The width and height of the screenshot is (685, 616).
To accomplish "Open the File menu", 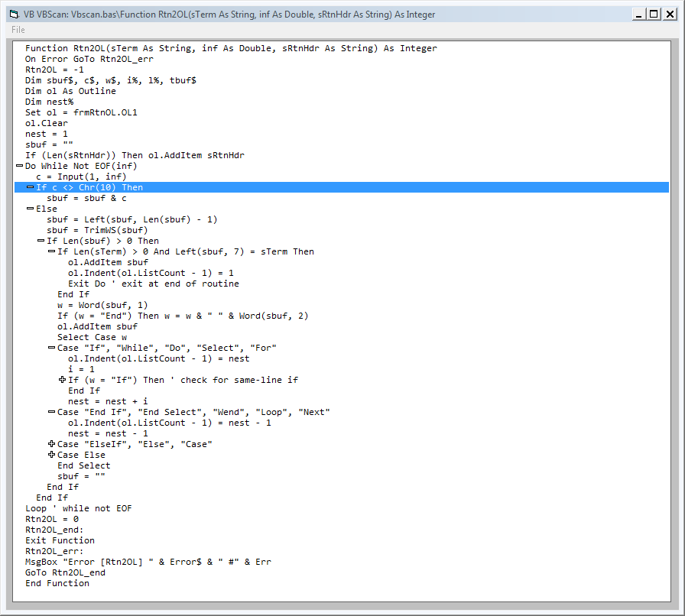I will [18, 30].
